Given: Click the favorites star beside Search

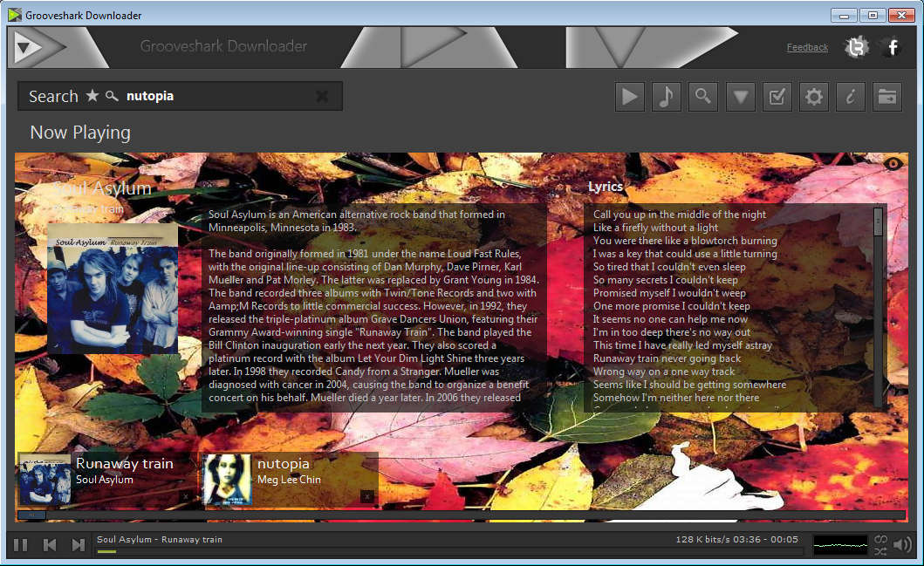Looking at the screenshot, I should coord(92,95).
